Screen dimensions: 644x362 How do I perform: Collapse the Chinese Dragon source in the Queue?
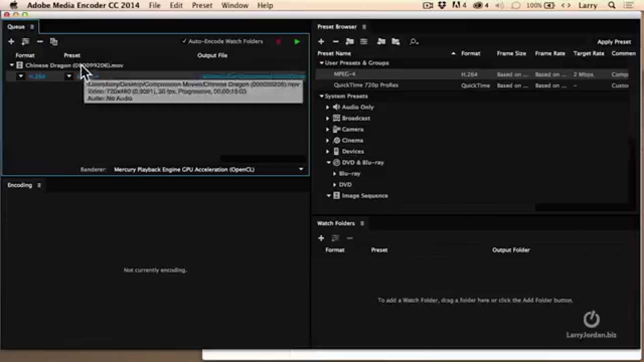pyautogui.click(x=12, y=65)
